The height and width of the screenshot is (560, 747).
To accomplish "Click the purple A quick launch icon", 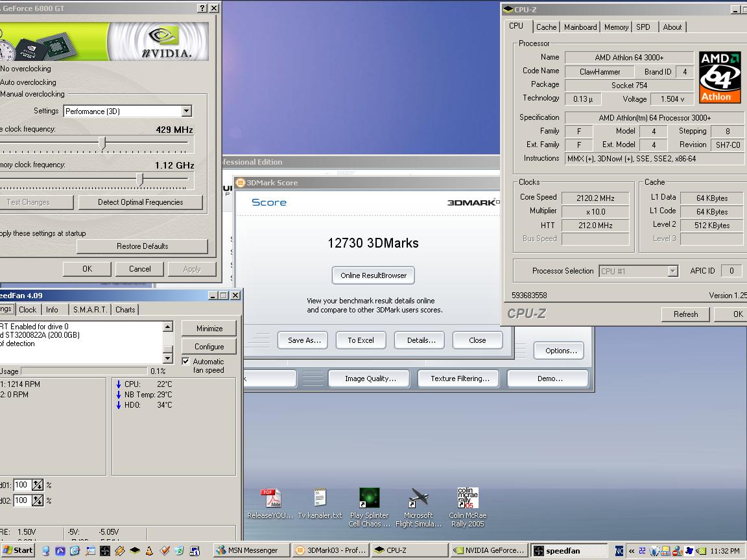I will pos(60,550).
